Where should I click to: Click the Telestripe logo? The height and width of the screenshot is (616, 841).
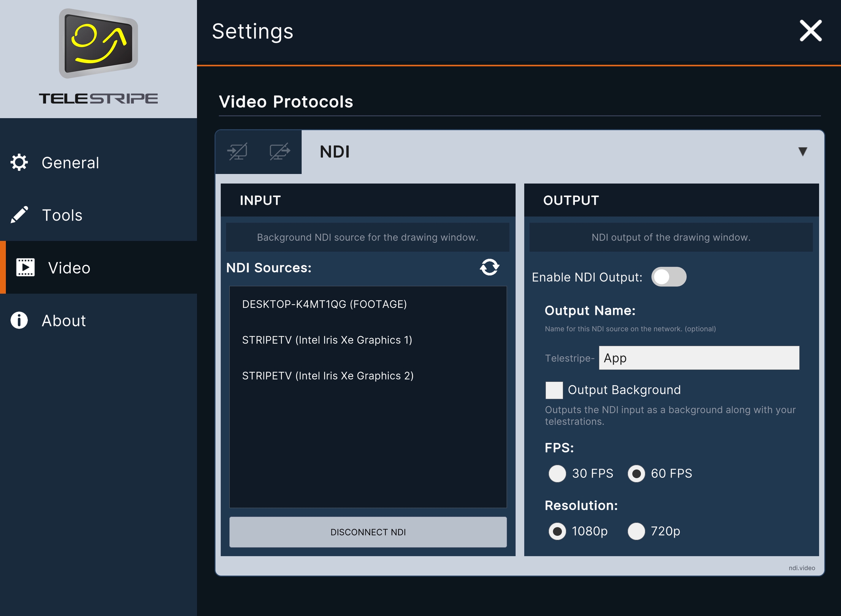tap(99, 44)
